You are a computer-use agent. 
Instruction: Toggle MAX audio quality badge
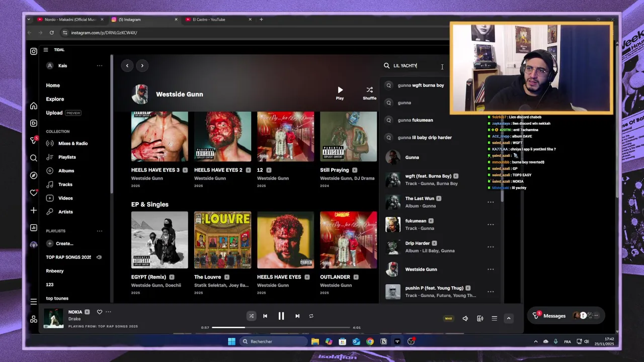point(448,318)
